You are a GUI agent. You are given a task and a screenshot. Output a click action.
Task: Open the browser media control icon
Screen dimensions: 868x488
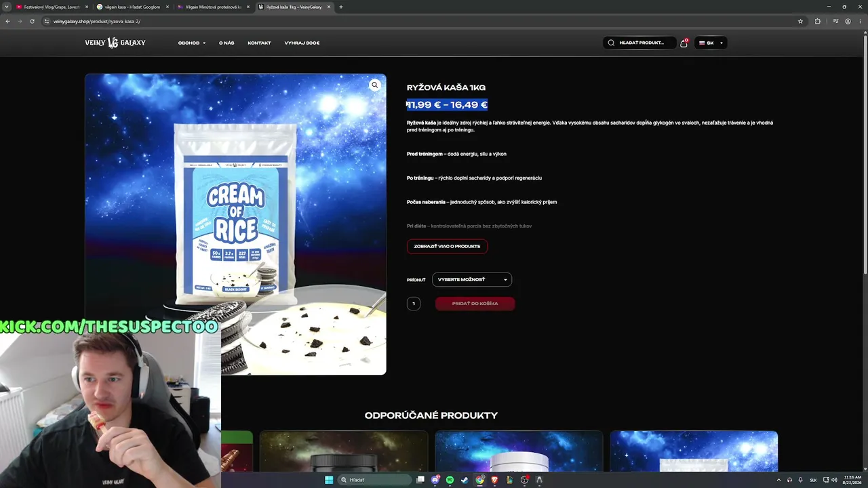pyautogui.click(x=835, y=21)
